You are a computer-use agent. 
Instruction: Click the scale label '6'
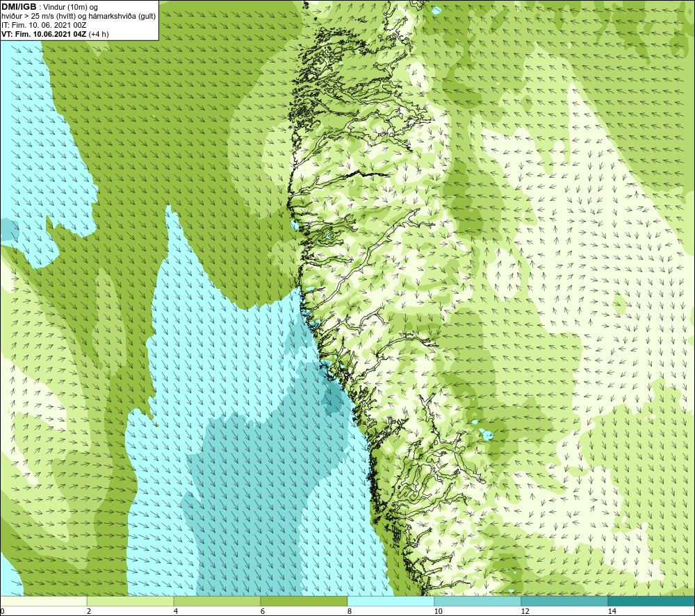tap(263, 611)
